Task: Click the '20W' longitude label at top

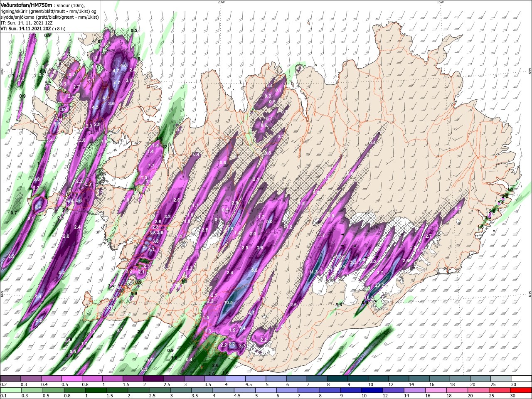Action: (x=221, y=2)
